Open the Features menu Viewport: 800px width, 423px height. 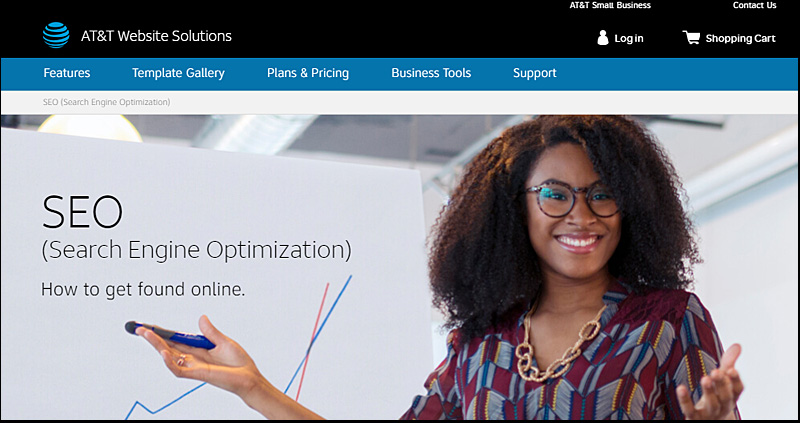click(67, 73)
